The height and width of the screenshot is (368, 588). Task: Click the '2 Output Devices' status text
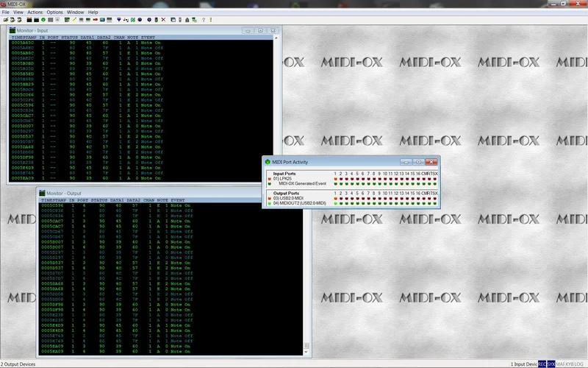18,364
